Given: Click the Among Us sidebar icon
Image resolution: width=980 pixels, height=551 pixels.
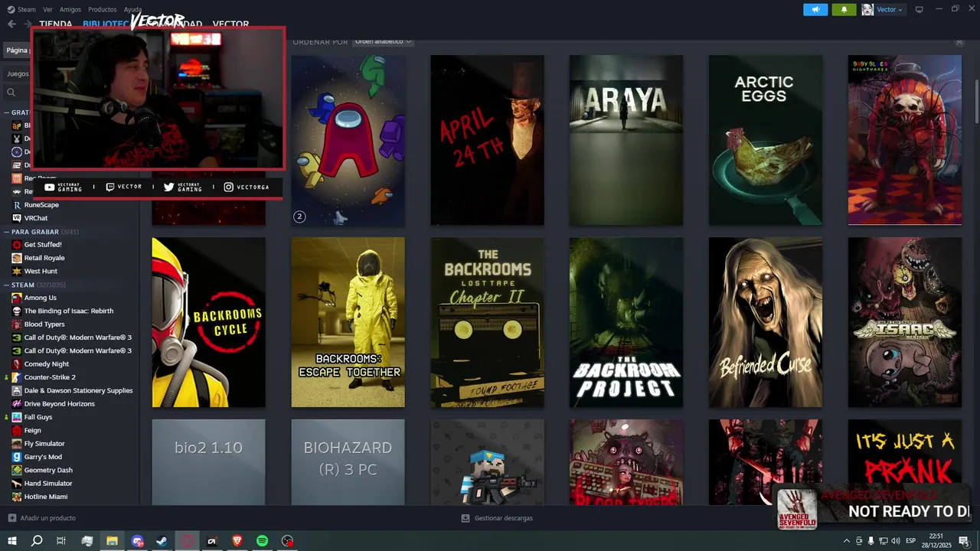Looking at the screenshot, I should 17,298.
